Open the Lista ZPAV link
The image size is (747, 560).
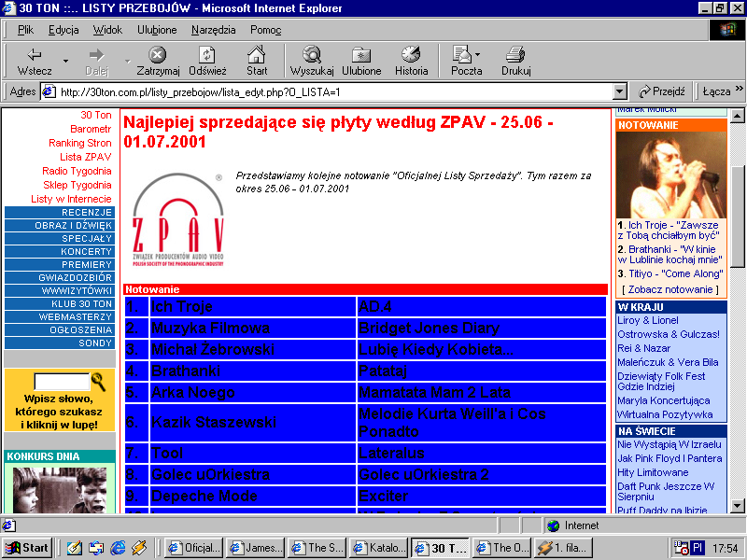click(85, 157)
